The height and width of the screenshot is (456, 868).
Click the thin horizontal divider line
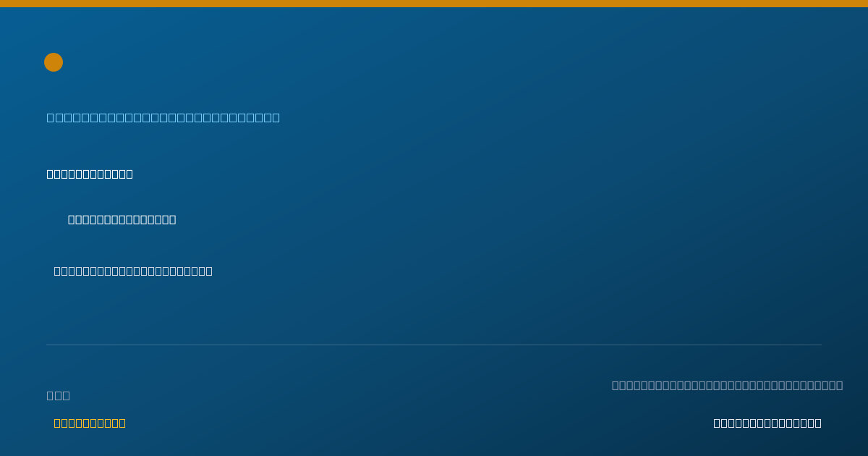[x=434, y=345]
